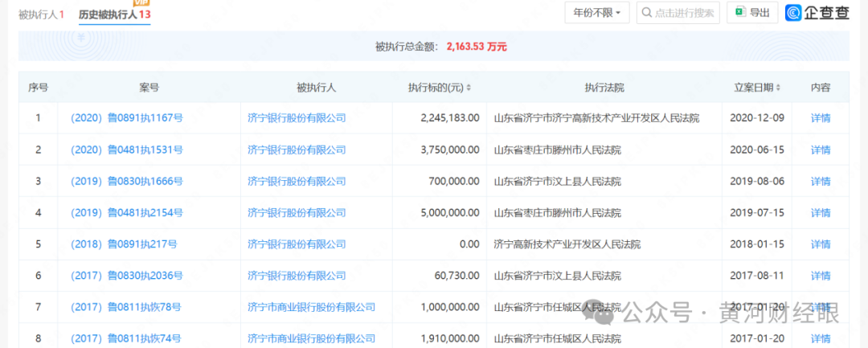Viewport: 868px width, 348px height.
Task: Select filing date 2018-01-15
Action: coord(757,244)
